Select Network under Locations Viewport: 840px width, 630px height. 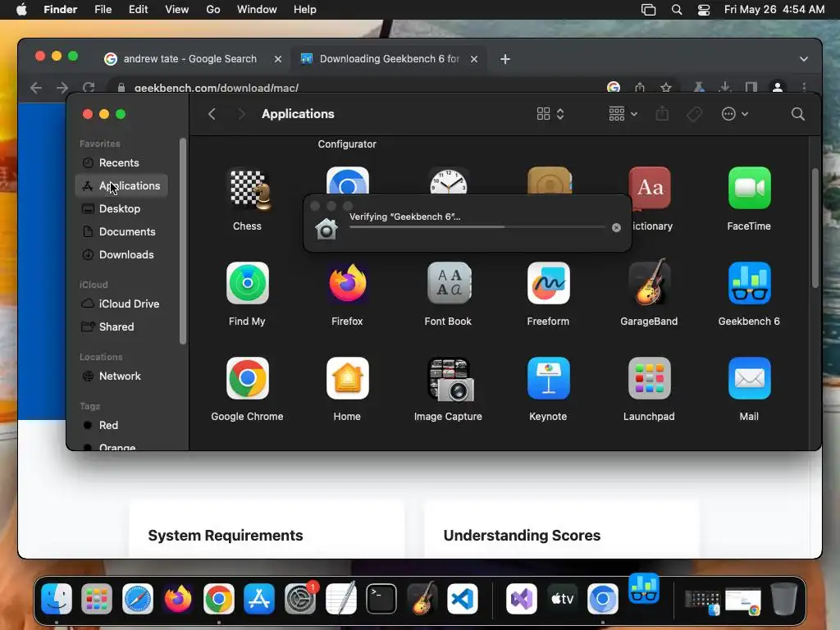coord(121,376)
